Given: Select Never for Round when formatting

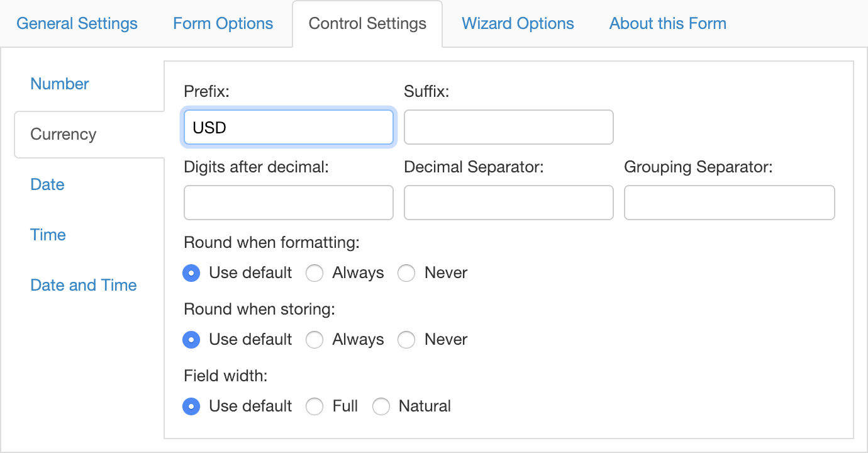Looking at the screenshot, I should (x=406, y=273).
